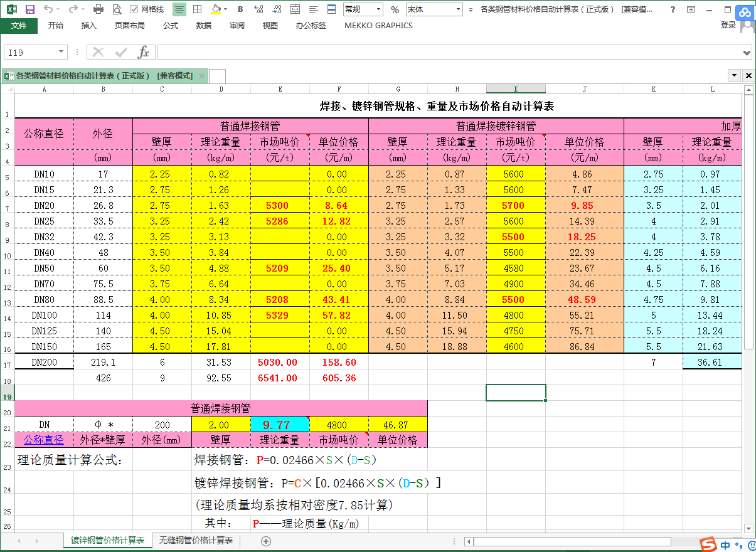756x552 pixels.
Task: Select 镀锌钢管价格计算表 sheet tab
Action: (108, 540)
